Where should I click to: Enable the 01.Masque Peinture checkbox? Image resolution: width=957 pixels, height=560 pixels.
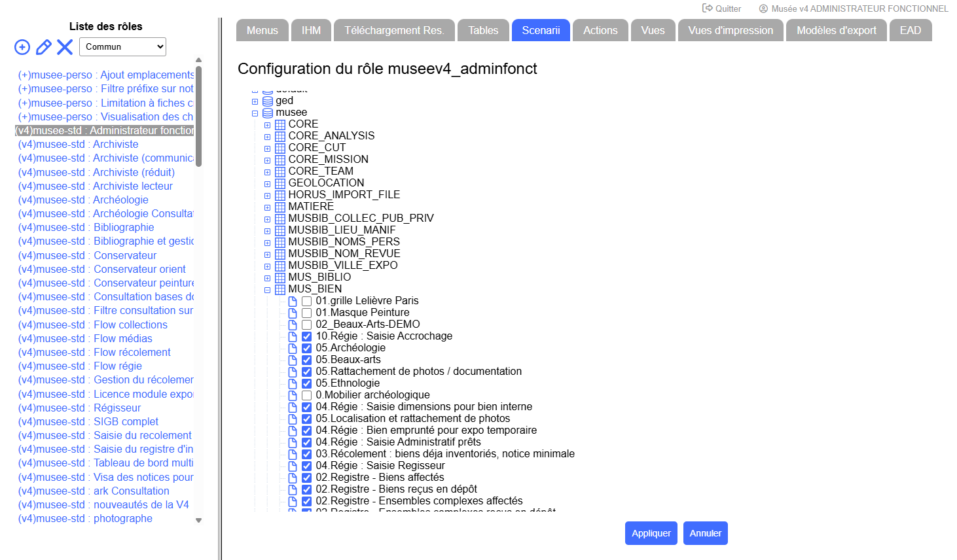tap(306, 313)
